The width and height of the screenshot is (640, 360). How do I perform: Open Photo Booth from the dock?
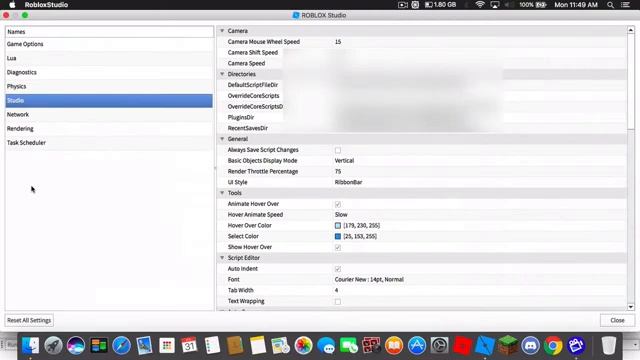pyautogui.click(x=371, y=346)
